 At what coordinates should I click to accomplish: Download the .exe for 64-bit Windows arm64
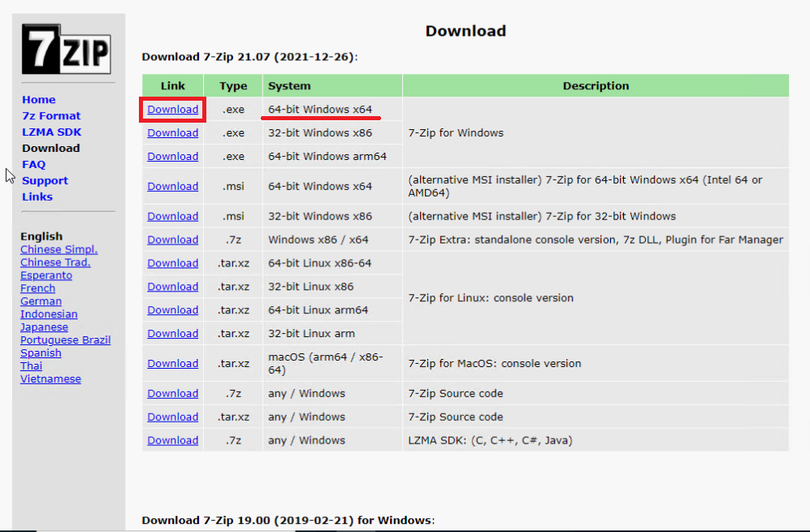(x=172, y=156)
